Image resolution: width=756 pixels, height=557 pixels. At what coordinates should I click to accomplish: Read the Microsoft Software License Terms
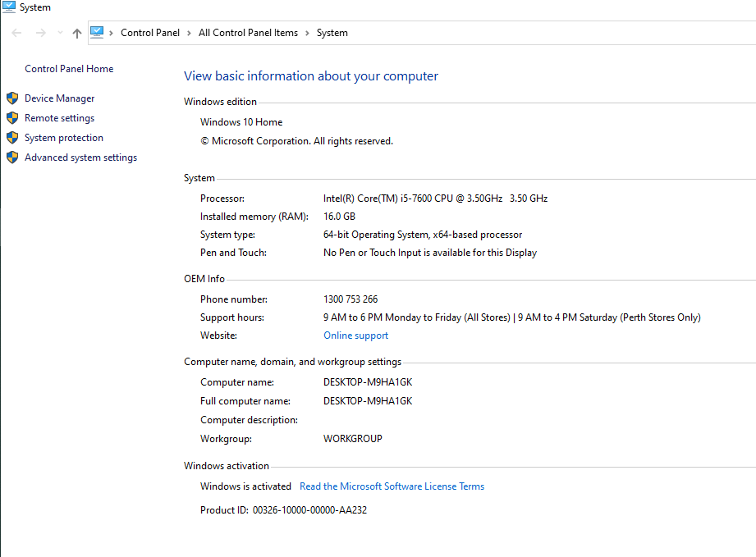coord(392,486)
